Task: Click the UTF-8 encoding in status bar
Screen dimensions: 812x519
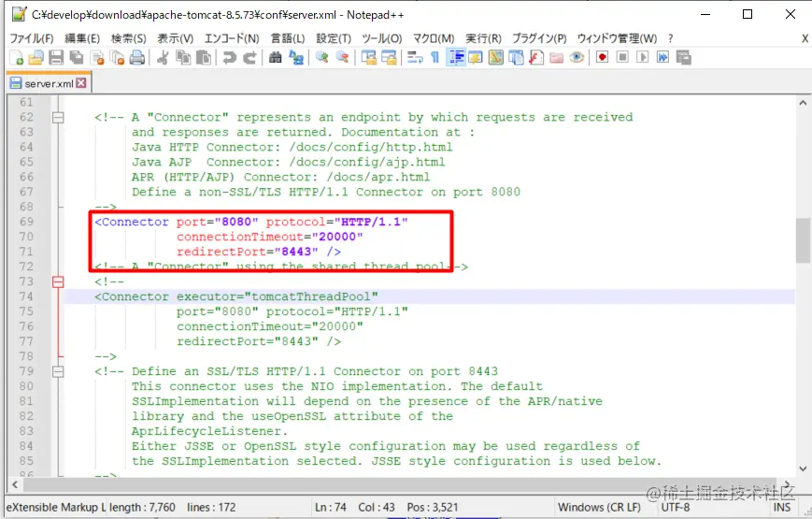Action: pos(676,508)
